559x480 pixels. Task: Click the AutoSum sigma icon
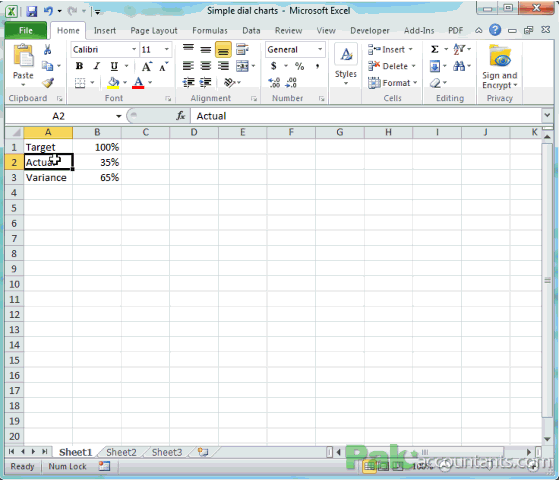[434, 49]
